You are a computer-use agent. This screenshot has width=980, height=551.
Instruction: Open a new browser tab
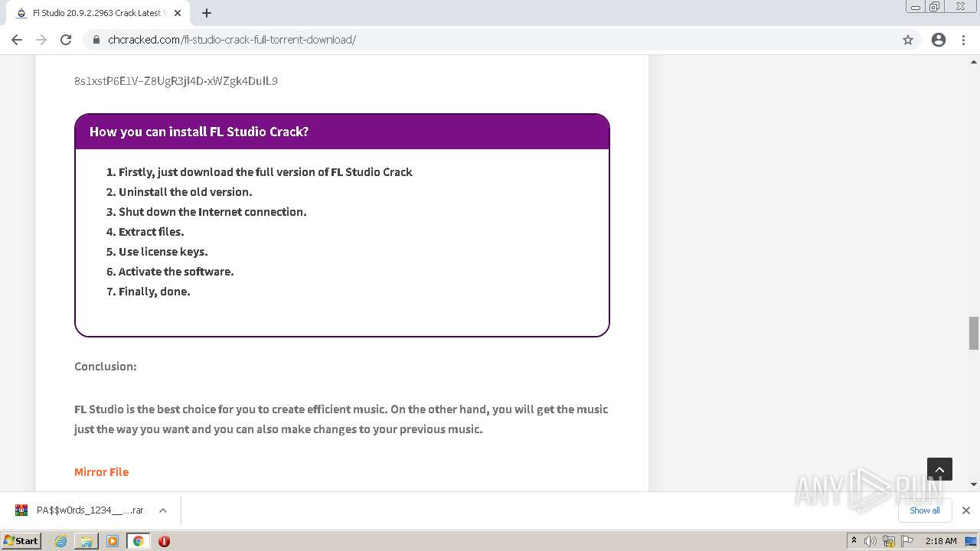207,13
